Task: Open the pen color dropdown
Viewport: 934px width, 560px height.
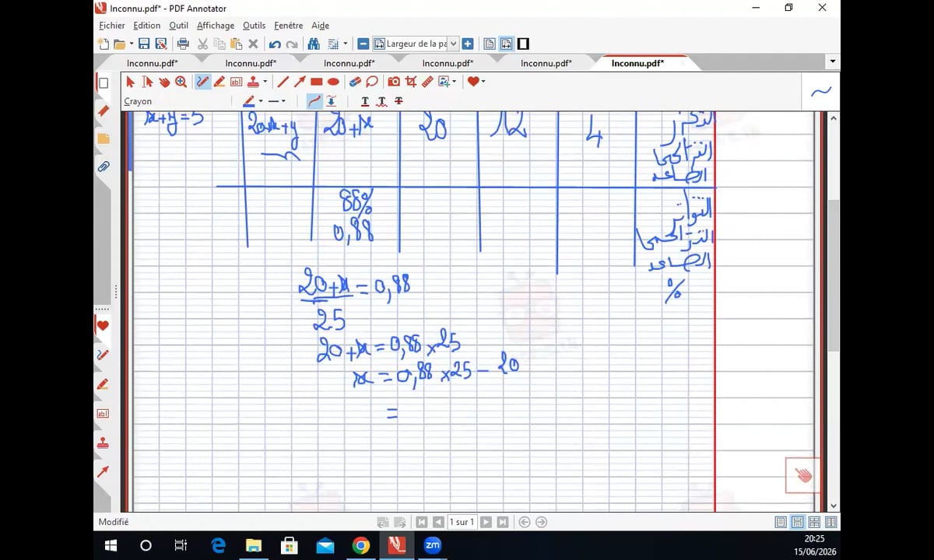Action: (x=260, y=101)
